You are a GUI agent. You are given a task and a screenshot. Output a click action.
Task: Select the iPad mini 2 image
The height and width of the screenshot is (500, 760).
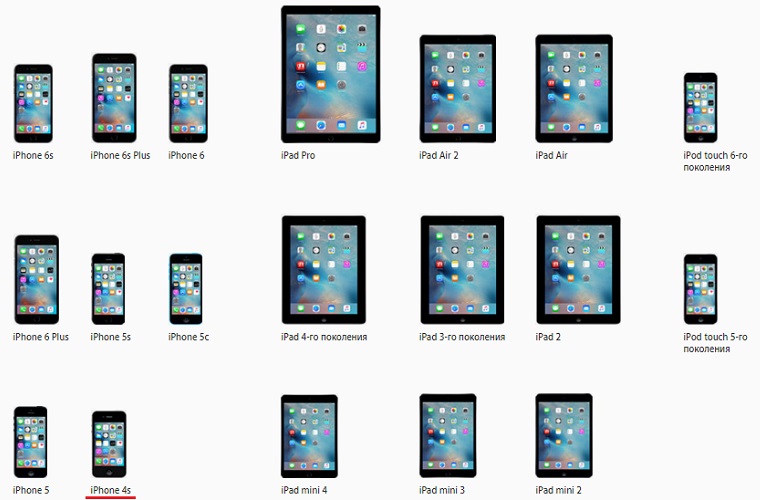point(564,436)
